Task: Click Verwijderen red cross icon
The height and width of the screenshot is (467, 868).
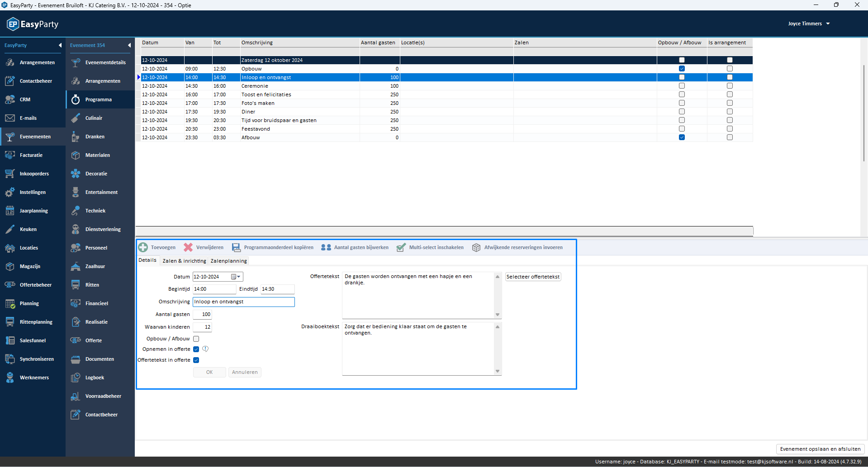Action: pos(188,247)
